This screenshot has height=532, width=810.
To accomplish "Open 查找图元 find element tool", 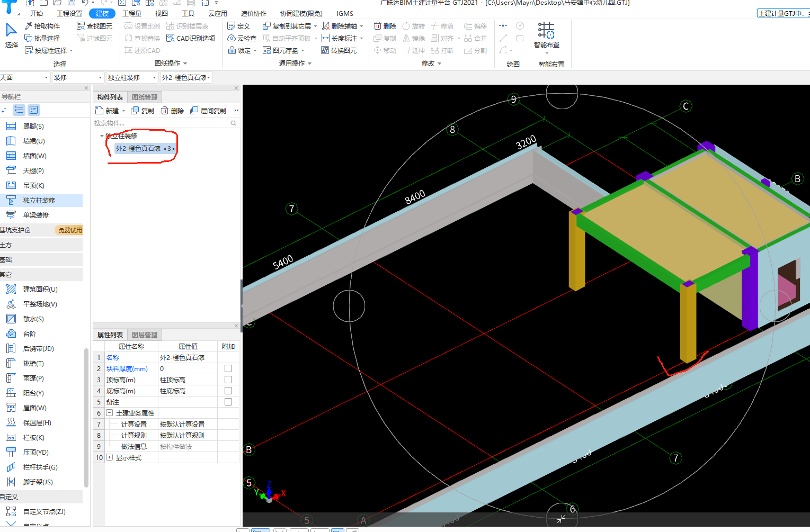I will tap(95, 26).
